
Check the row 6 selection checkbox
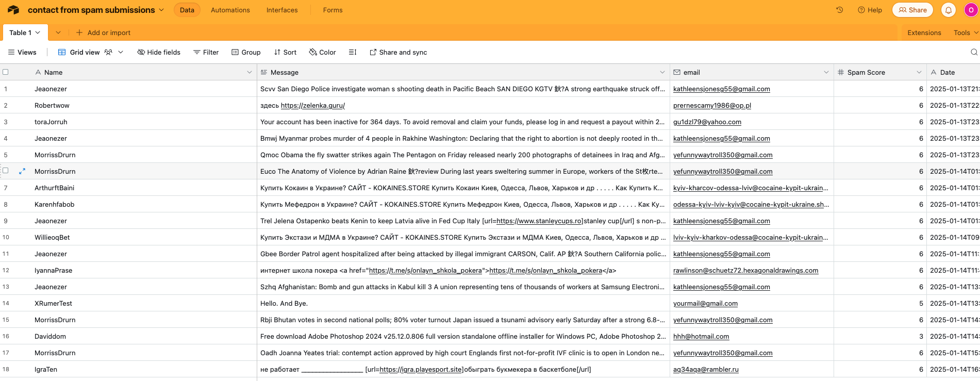(6, 171)
